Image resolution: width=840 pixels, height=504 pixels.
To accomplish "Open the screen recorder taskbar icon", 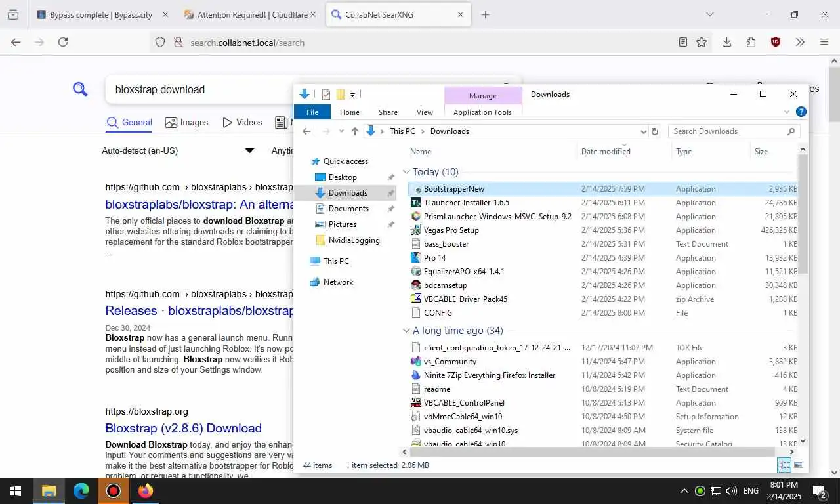I will pyautogui.click(x=114, y=491).
